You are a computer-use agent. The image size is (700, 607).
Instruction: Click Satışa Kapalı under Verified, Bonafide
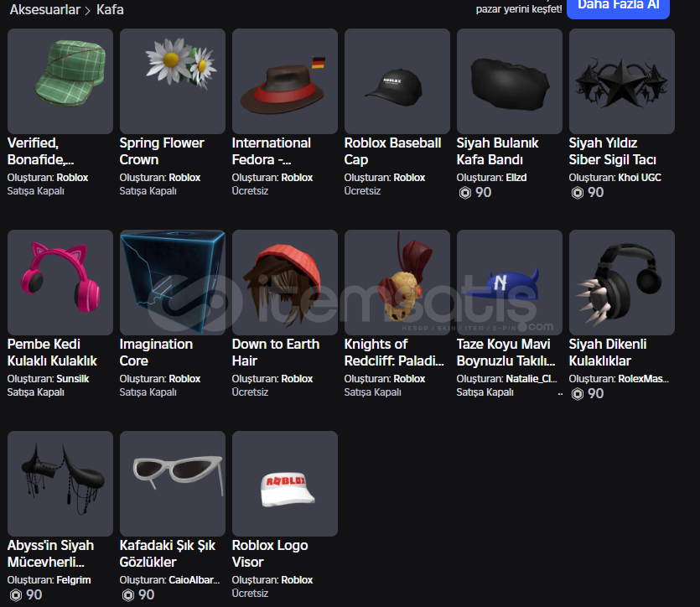tap(36, 191)
